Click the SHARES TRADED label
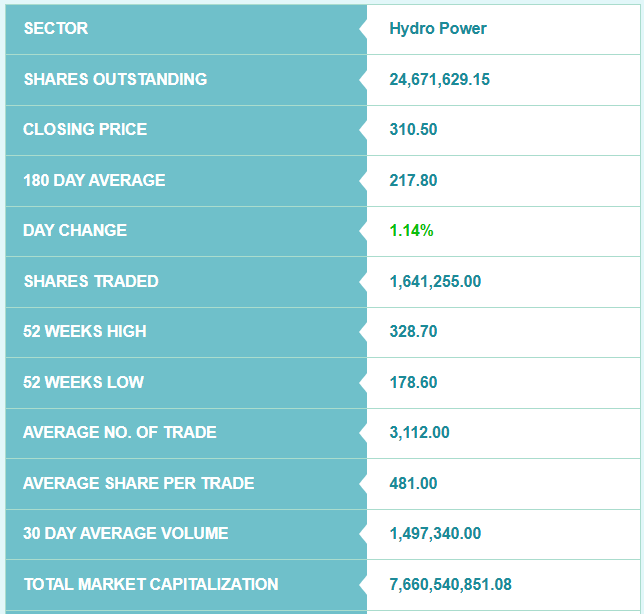644x614 pixels. point(91,281)
